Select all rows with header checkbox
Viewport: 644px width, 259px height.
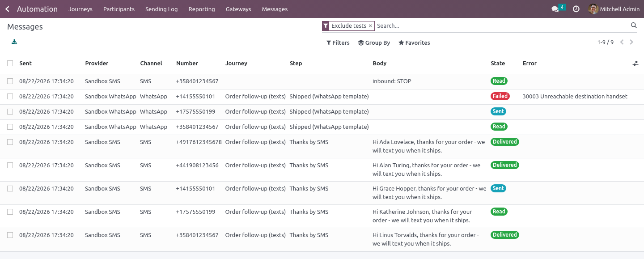click(10, 64)
